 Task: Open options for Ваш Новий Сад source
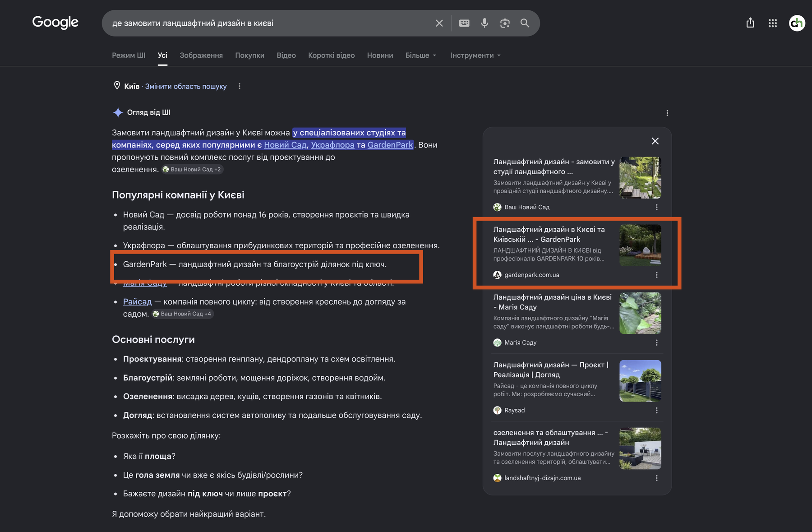[x=656, y=207]
